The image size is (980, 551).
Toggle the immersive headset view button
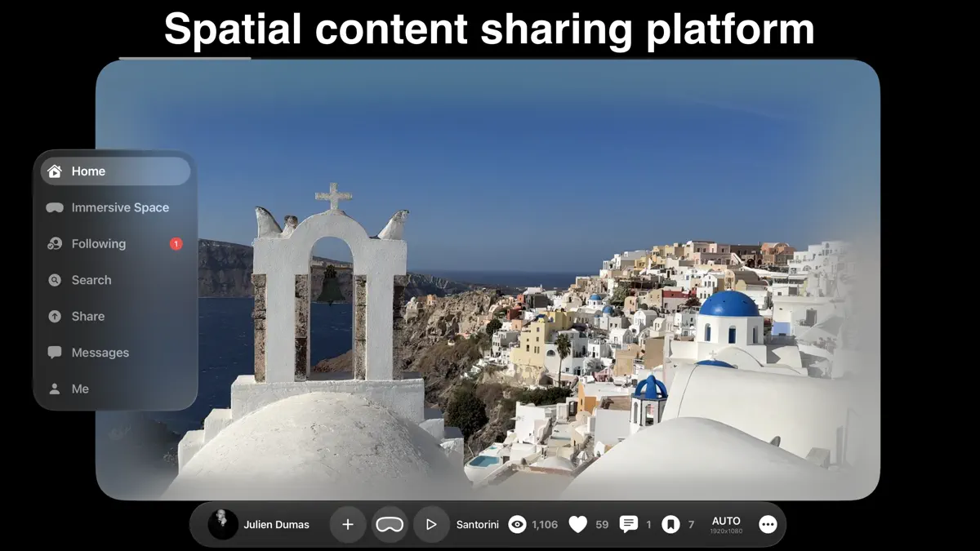390,525
